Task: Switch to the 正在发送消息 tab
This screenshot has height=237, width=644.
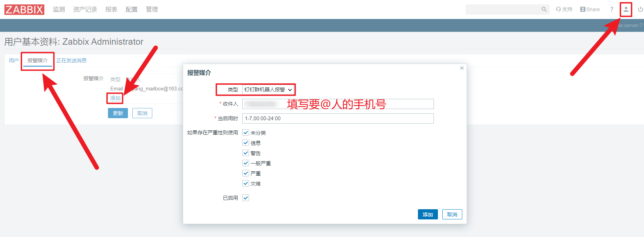Action: 71,60
